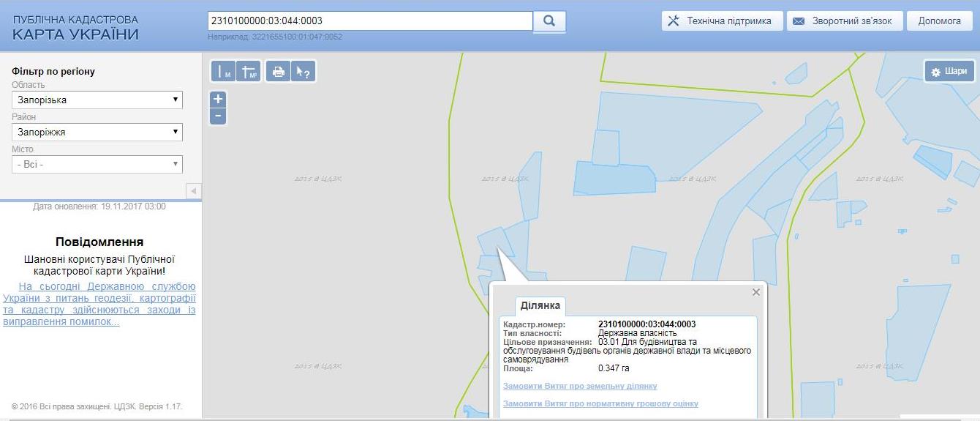The image size is (980, 421).
Task: Zoom in on the map
Action: pos(218,100)
